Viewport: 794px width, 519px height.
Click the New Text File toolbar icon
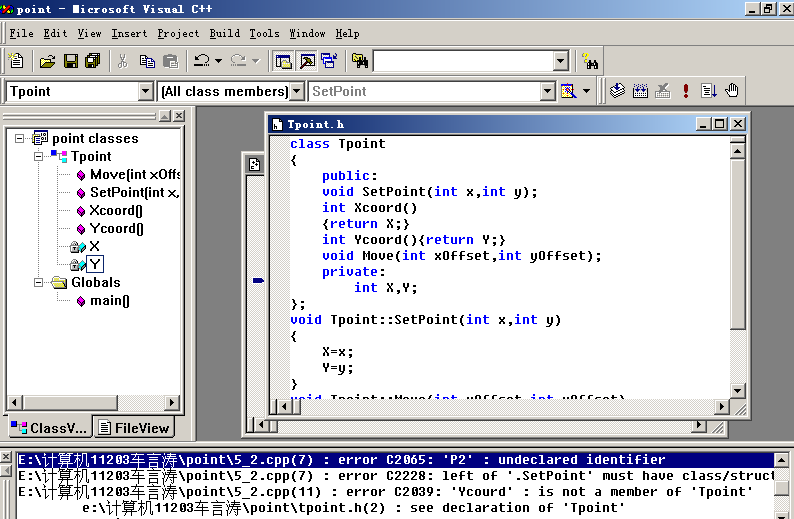(16, 61)
